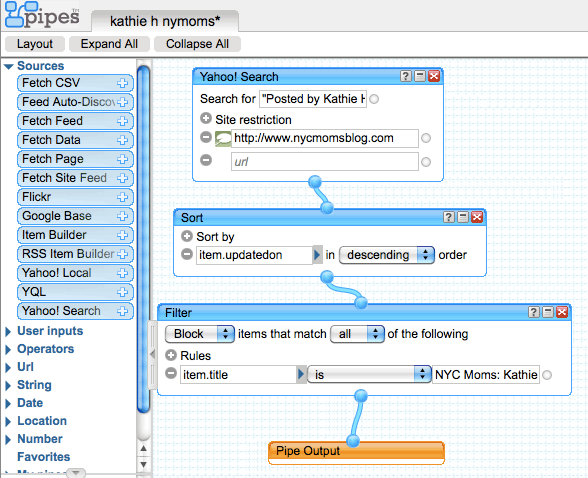Click the empty url input field
Screen dimensions: 588x478
click(324, 162)
